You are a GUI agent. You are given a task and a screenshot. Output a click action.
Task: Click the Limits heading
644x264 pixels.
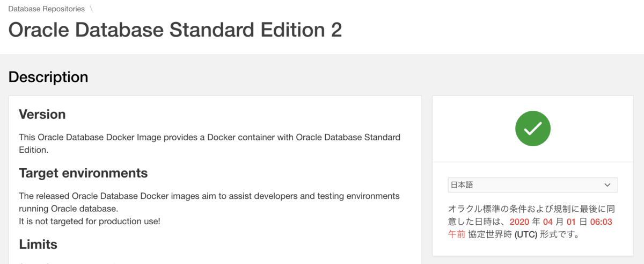(38, 244)
